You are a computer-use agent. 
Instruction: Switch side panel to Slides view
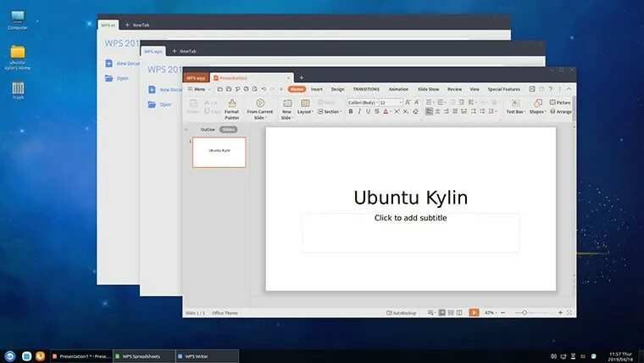[x=228, y=130]
